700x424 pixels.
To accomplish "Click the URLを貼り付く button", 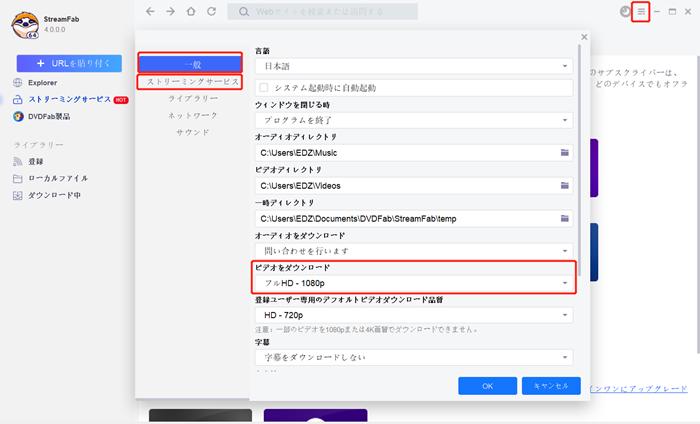I will (69, 63).
